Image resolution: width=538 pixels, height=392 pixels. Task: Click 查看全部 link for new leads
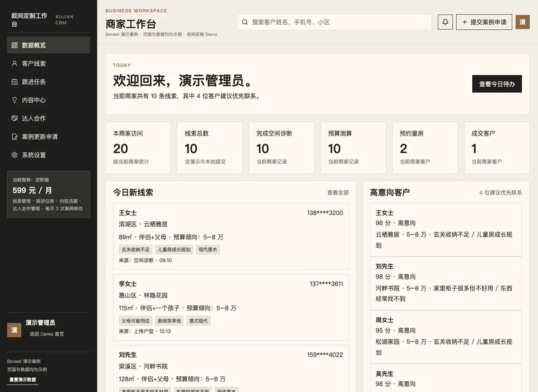338,193
